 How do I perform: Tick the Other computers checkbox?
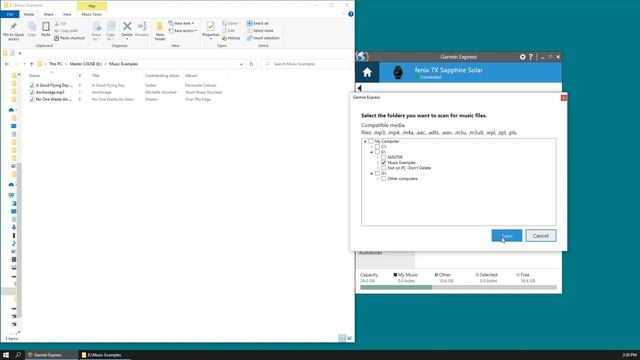(x=384, y=179)
